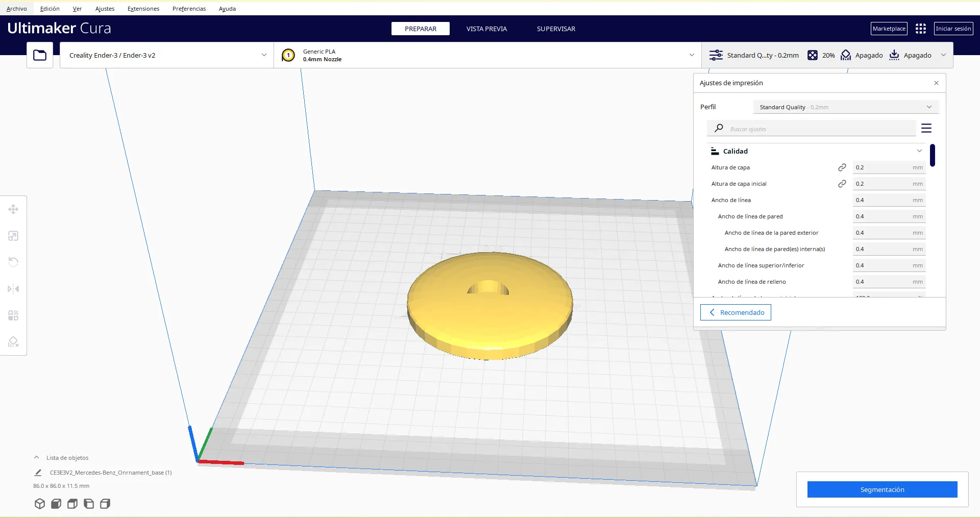Open the Support Blocker tool
The height and width of the screenshot is (518, 980).
tap(13, 342)
